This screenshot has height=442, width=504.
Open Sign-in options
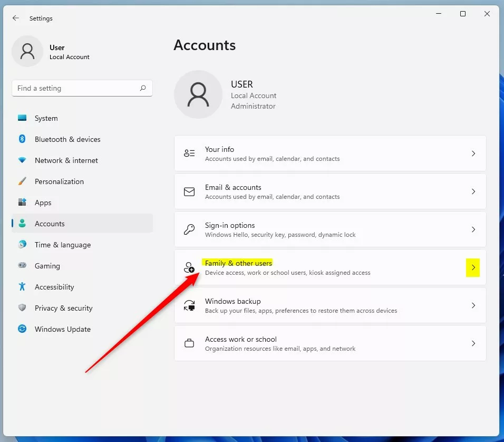pos(330,229)
